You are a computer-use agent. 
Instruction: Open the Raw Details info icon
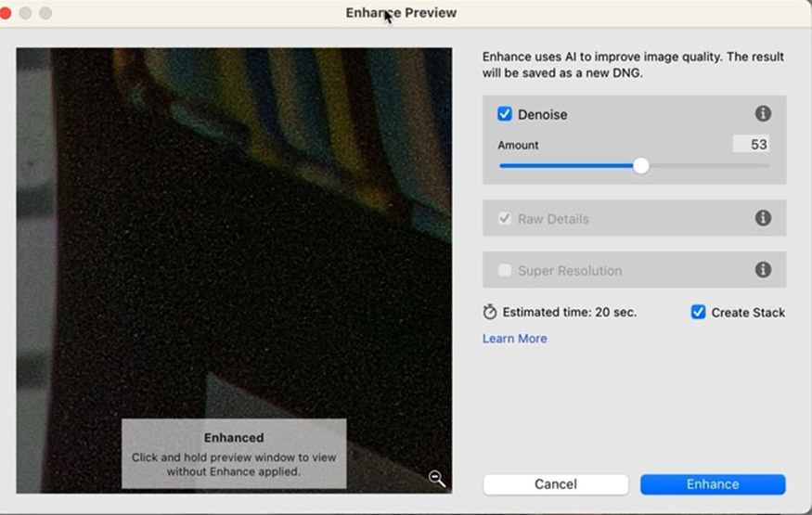pos(763,218)
